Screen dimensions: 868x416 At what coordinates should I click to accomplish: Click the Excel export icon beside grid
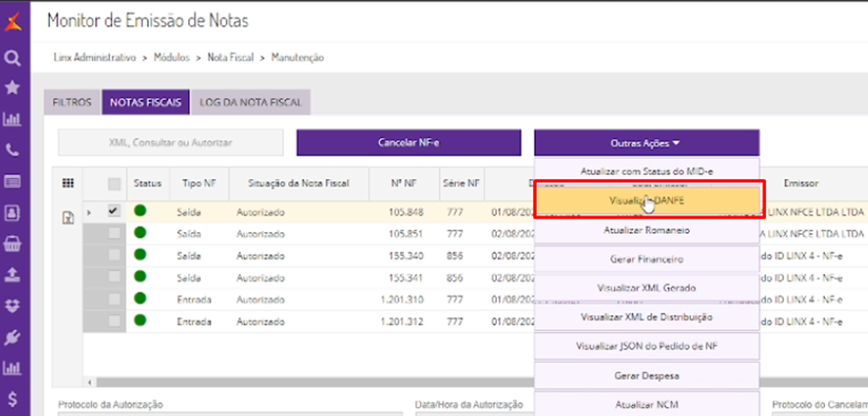click(x=69, y=218)
